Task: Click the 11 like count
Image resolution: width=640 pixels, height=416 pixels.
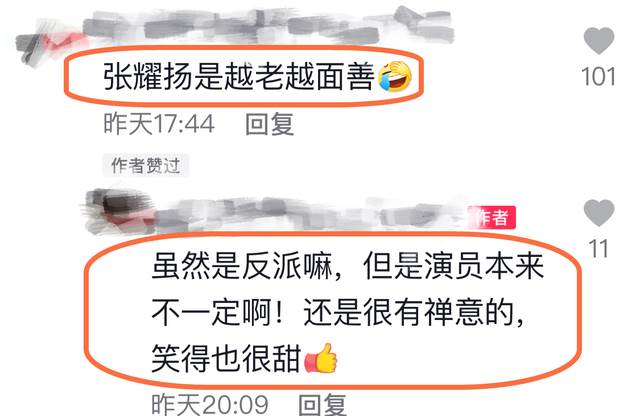Action: point(598,249)
